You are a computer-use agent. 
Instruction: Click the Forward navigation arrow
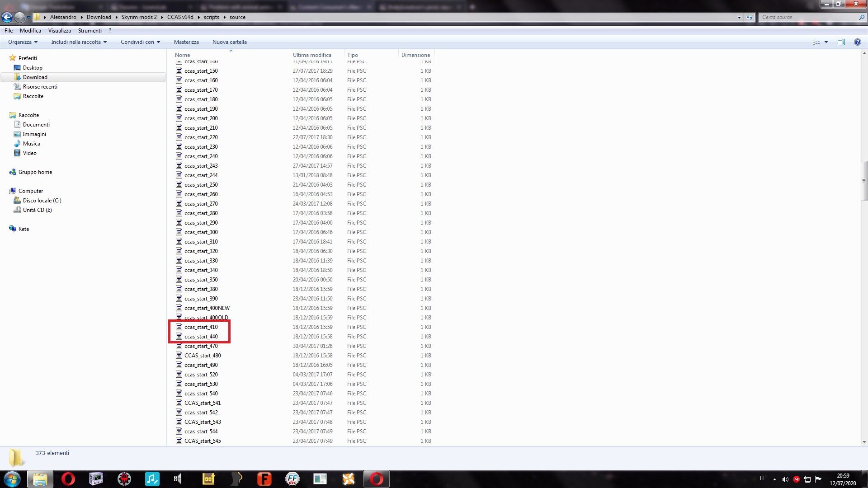click(19, 17)
